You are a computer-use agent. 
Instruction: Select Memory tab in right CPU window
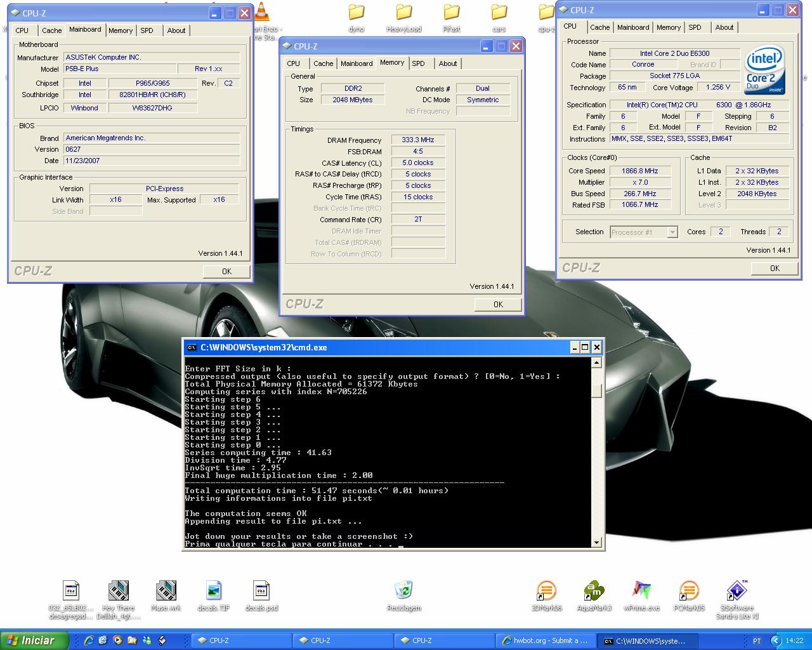pyautogui.click(x=669, y=27)
